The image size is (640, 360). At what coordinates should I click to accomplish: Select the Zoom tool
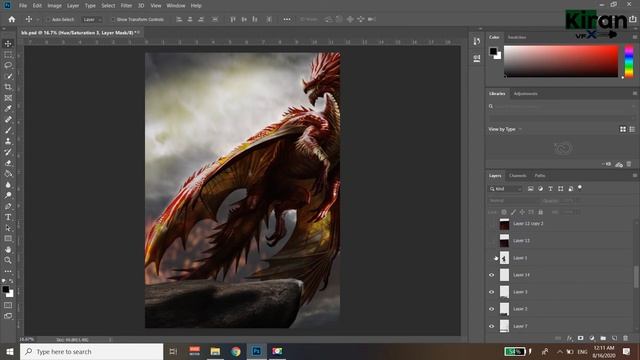8,260
